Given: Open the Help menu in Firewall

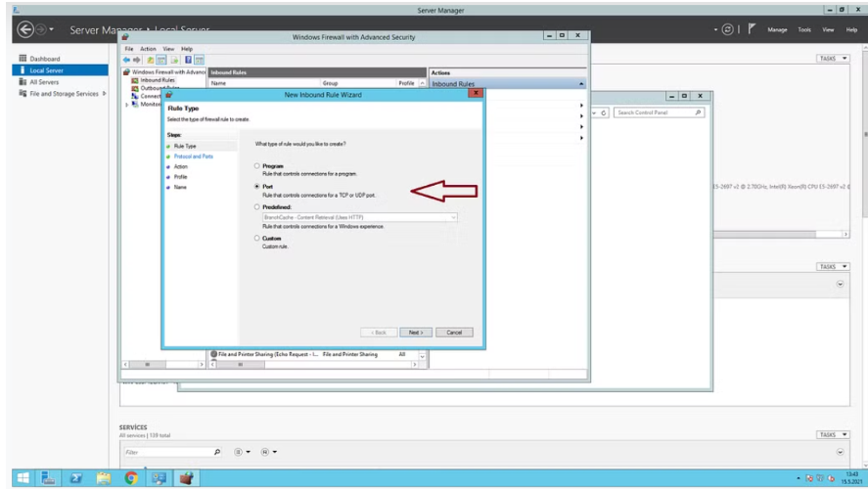Looking at the screenshot, I should pos(187,49).
